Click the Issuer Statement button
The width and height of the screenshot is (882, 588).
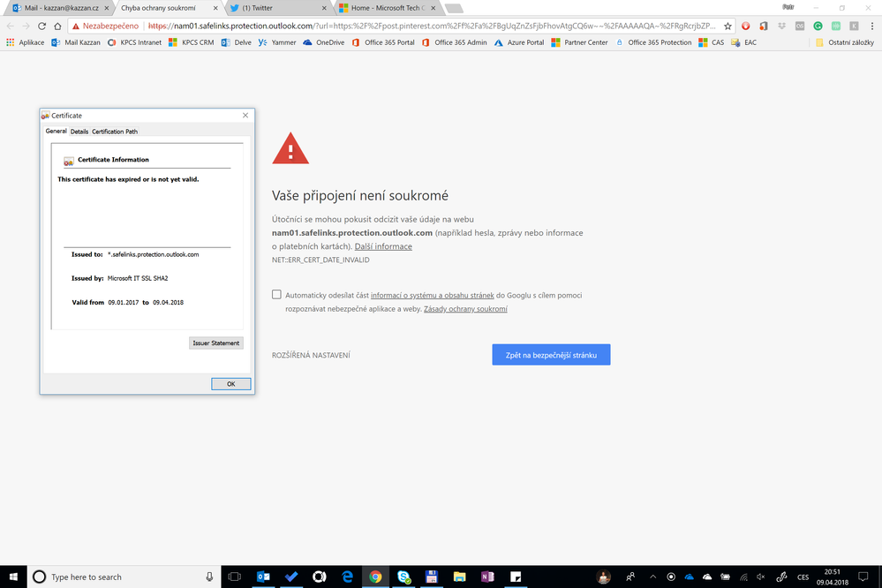coord(216,343)
